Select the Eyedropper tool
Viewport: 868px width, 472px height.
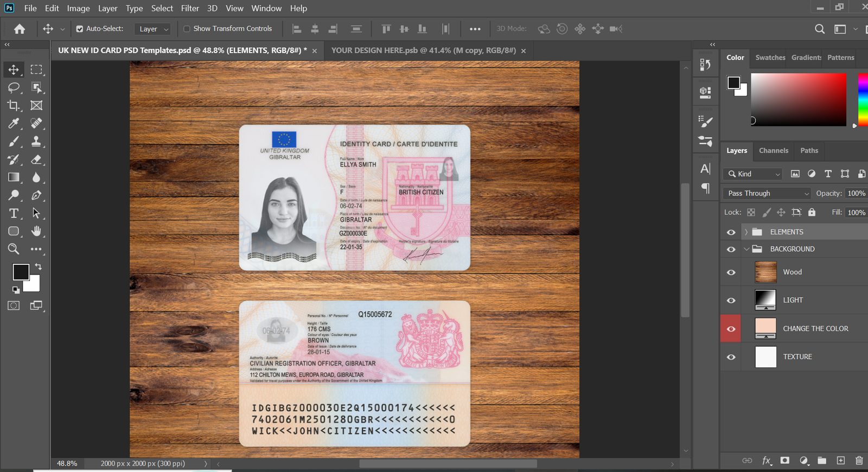(x=14, y=123)
